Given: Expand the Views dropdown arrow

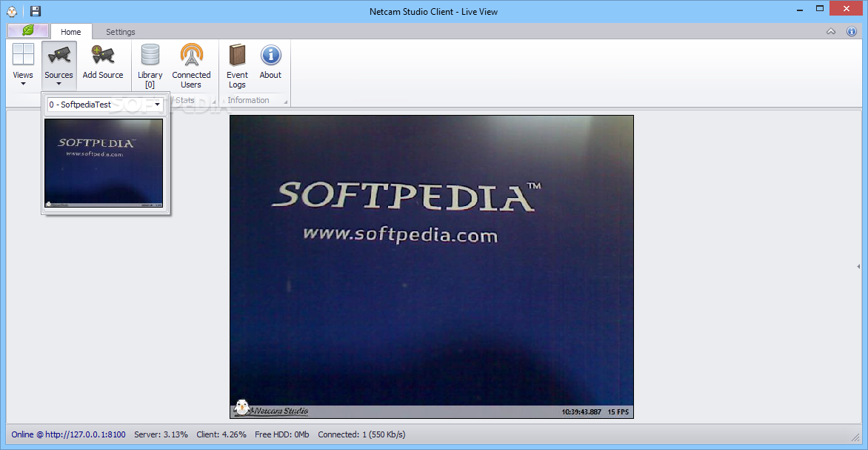Looking at the screenshot, I should click(x=23, y=85).
